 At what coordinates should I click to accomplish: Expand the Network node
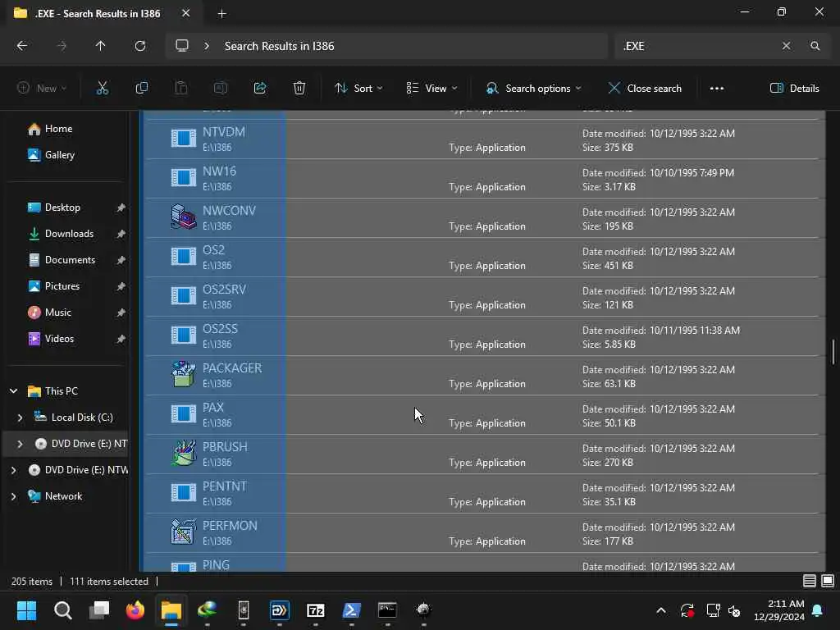(x=13, y=496)
